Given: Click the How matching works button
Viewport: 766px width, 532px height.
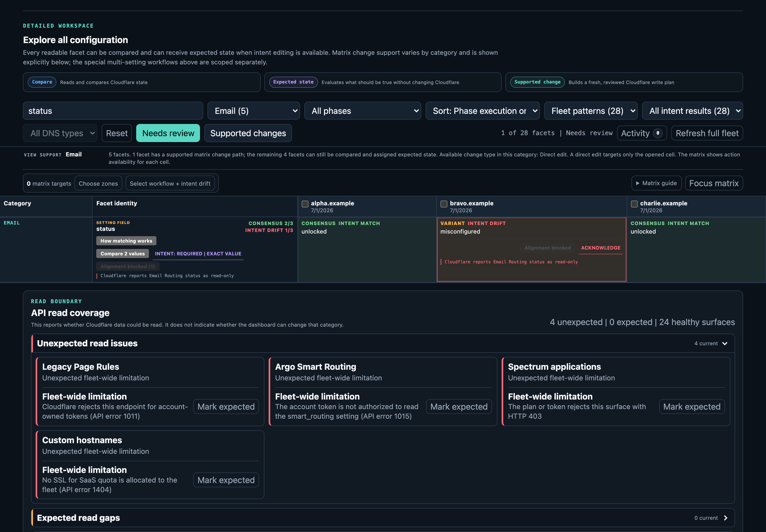Looking at the screenshot, I should [126, 241].
